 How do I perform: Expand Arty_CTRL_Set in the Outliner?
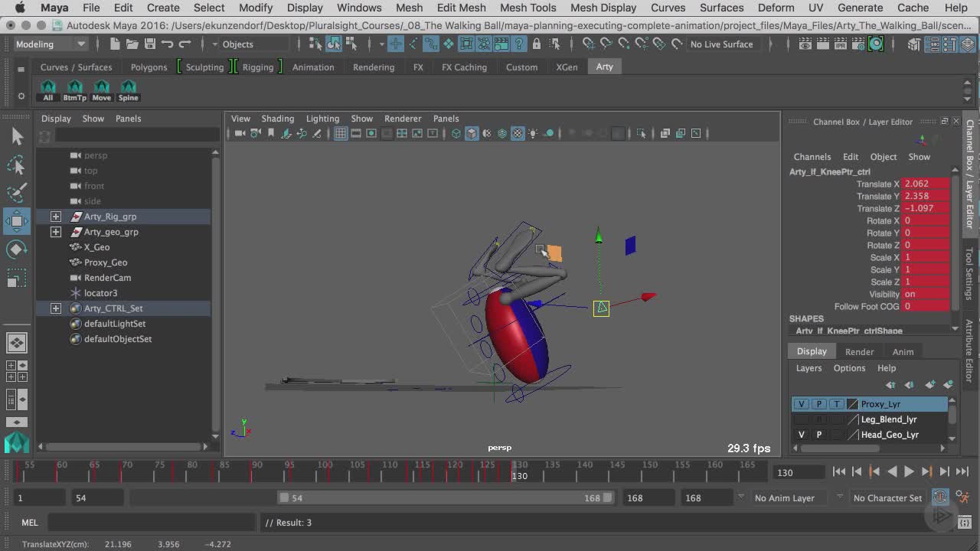click(56, 308)
